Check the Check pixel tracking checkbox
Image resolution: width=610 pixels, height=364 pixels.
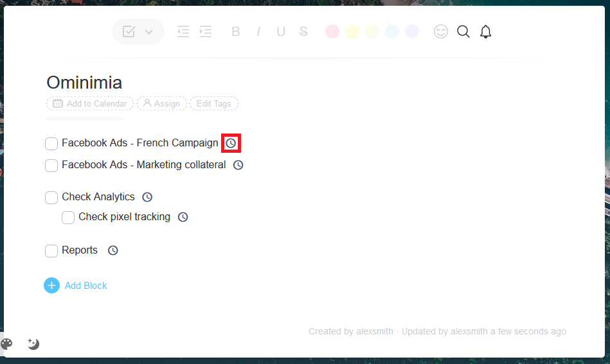tap(68, 218)
